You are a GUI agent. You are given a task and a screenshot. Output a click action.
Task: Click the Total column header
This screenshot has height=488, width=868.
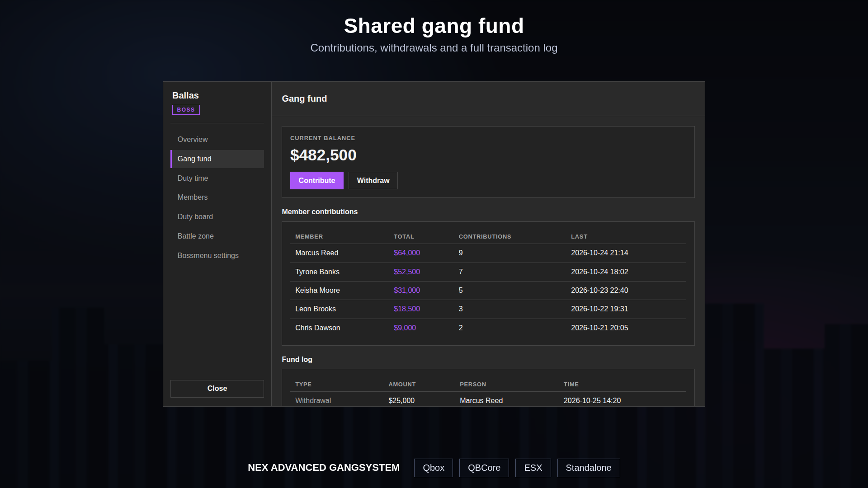tap(404, 237)
